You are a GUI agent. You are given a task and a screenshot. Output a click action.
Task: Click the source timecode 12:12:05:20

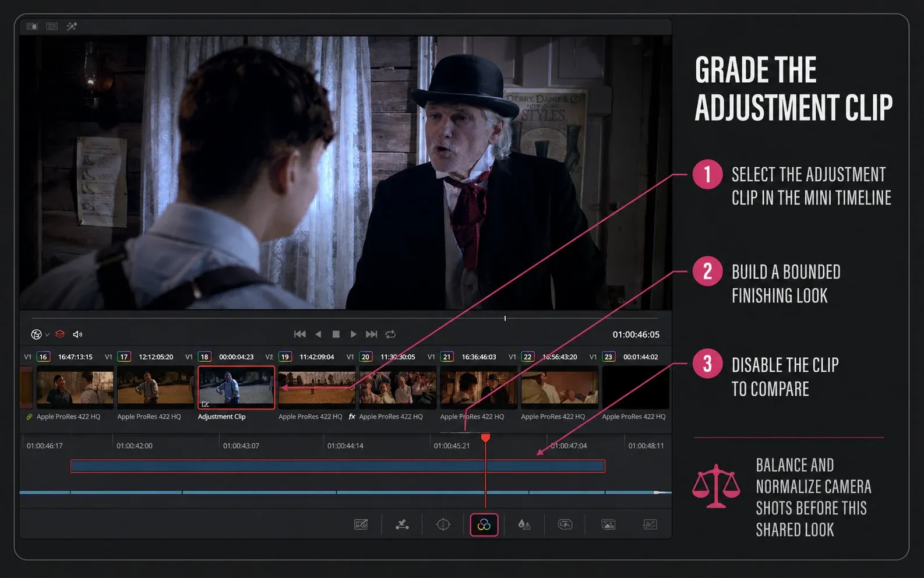(156, 357)
